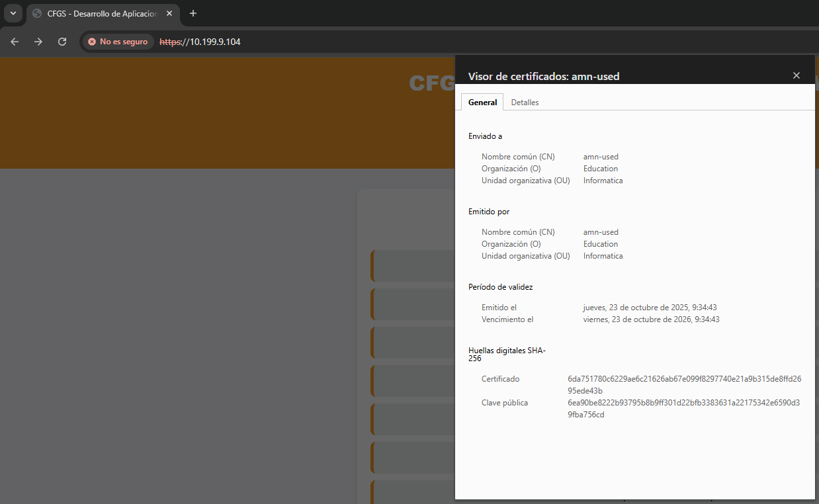
Task: Click the browser Back arrow
Action: click(x=15, y=42)
